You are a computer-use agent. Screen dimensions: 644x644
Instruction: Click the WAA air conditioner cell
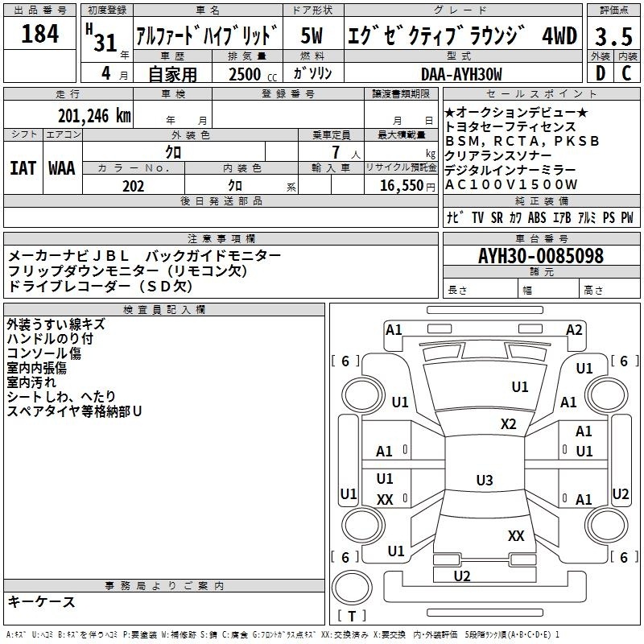pyautogui.click(x=62, y=167)
